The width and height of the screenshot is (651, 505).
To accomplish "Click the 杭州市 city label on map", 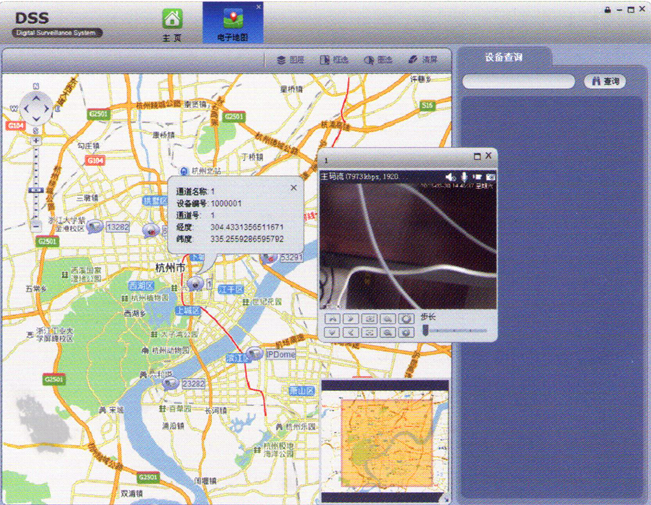I will 171,267.
